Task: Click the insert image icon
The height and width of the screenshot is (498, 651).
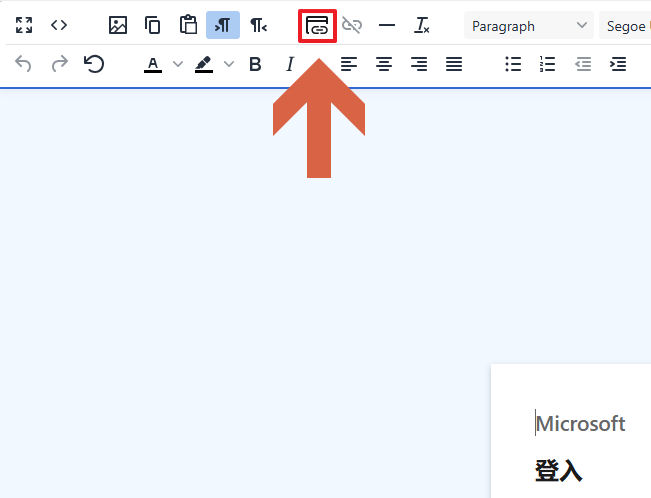Action: pyautogui.click(x=118, y=26)
